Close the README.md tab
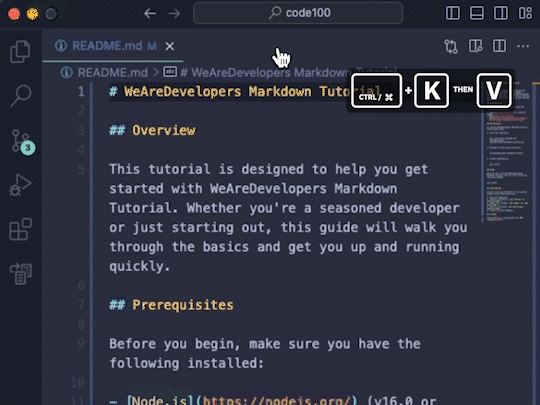Screen dimensions: 540x405 169,46
